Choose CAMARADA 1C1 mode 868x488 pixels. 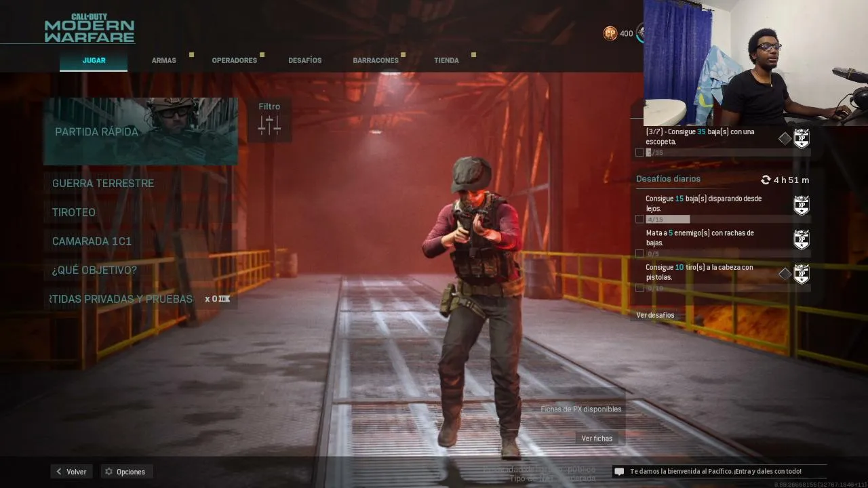coord(141,241)
